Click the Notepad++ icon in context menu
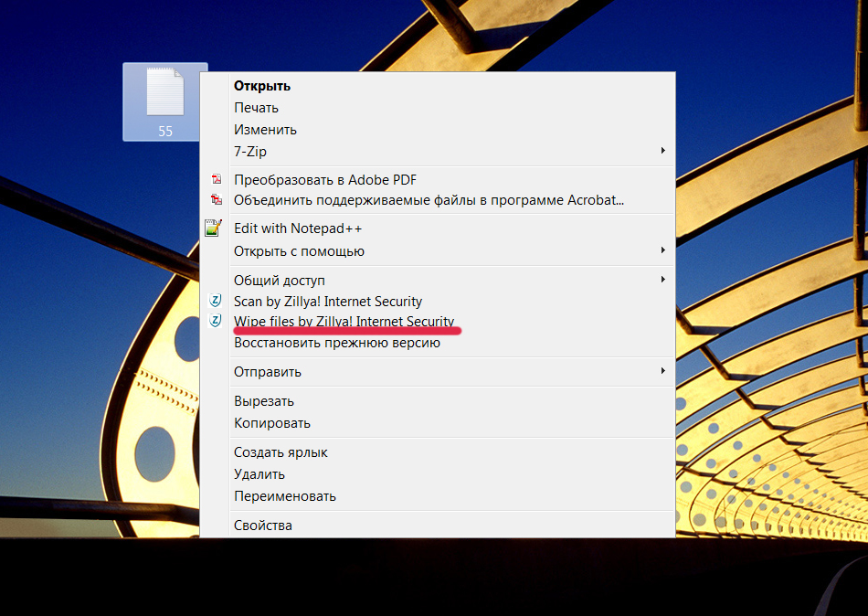This screenshot has height=616, width=868. 213,228
